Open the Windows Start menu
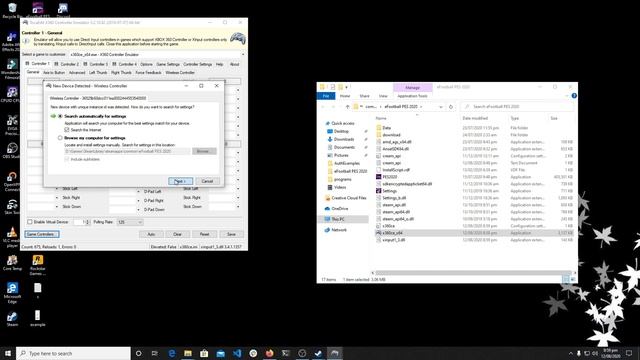640x360 pixels. (8, 353)
